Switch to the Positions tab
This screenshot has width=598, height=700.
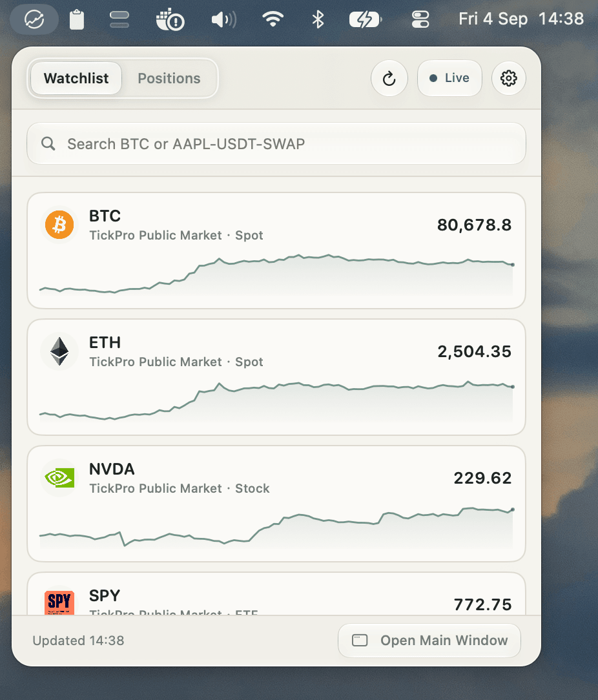(169, 79)
